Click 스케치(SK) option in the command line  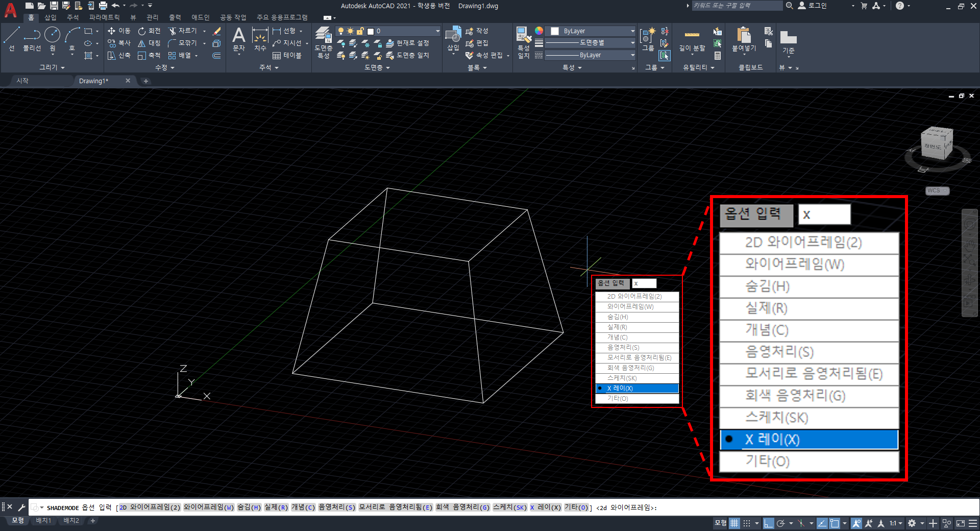pos(509,508)
